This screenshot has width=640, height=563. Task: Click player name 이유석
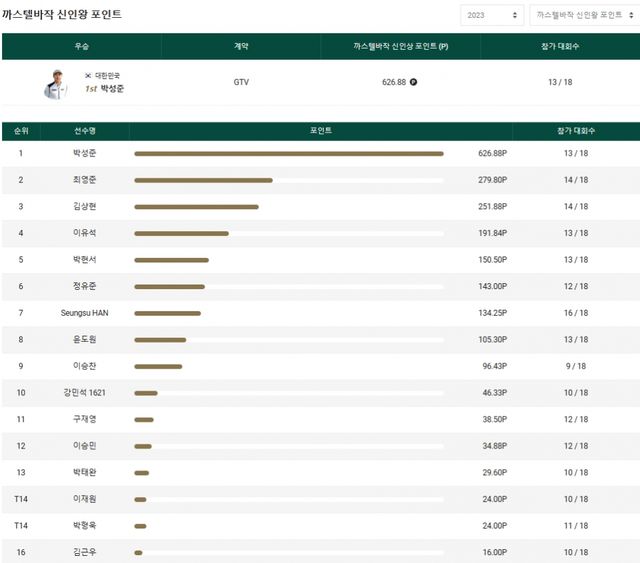85,233
